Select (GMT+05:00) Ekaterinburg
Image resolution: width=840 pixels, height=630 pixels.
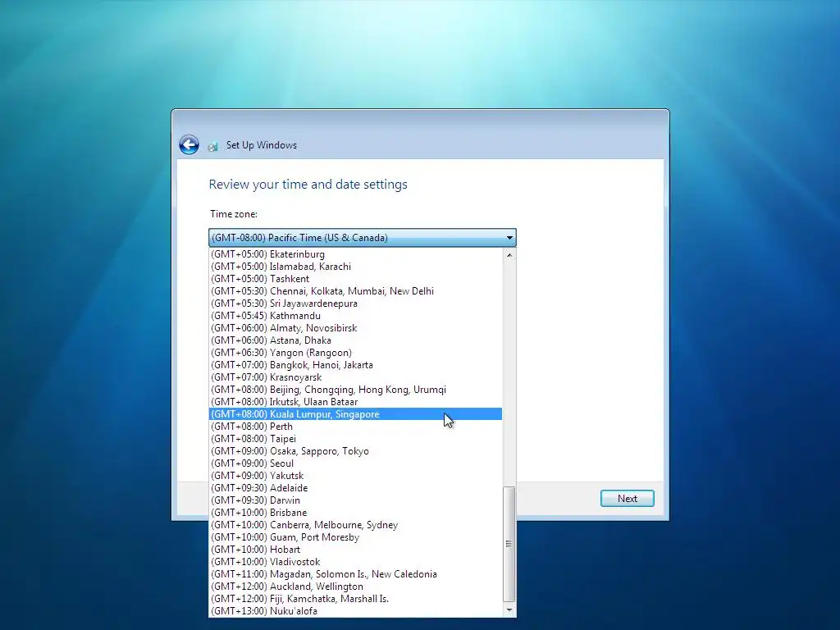click(355, 254)
